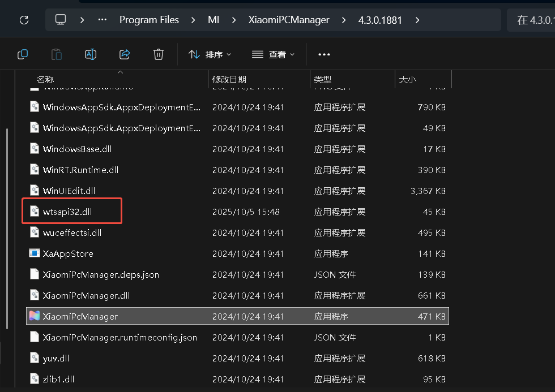555x392 pixels.
Task: Select the XiaomiPcManager.dll file name
Action: (86, 295)
